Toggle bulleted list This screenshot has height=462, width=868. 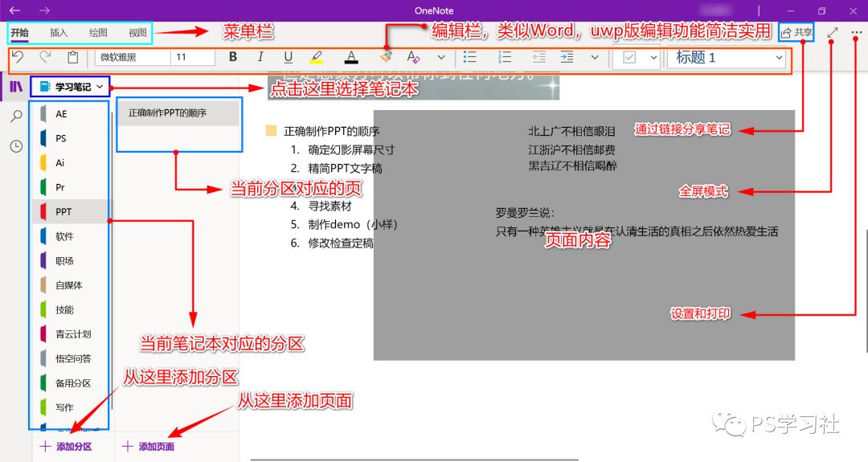[x=470, y=57]
